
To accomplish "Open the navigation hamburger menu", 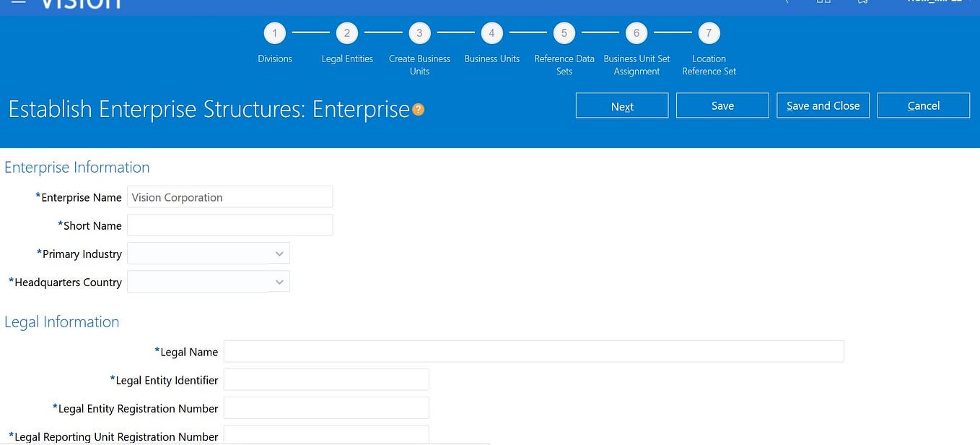I will point(18,2).
